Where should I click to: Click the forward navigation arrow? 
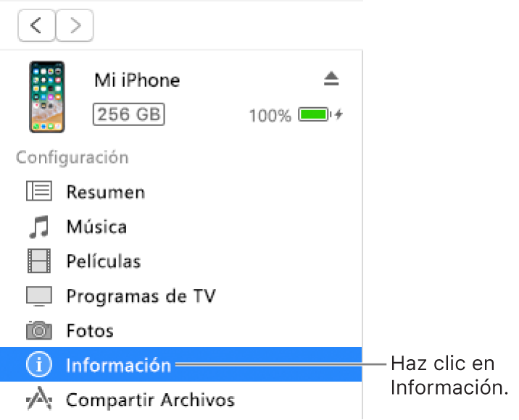[74, 26]
